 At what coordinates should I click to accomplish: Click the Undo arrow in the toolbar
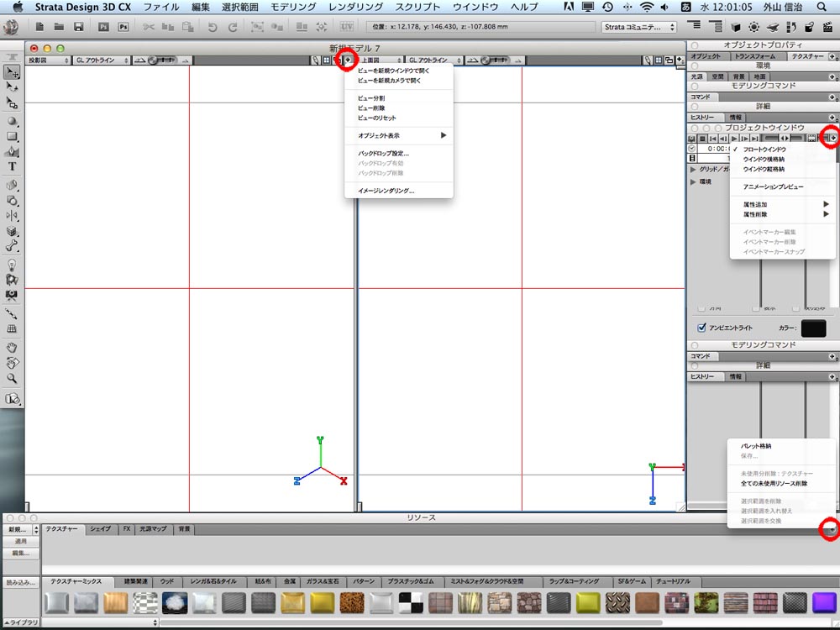click(x=213, y=27)
